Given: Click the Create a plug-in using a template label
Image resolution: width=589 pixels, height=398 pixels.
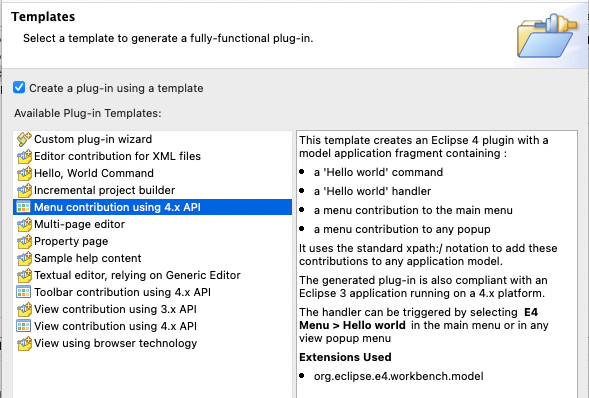Looking at the screenshot, I should click(116, 88).
